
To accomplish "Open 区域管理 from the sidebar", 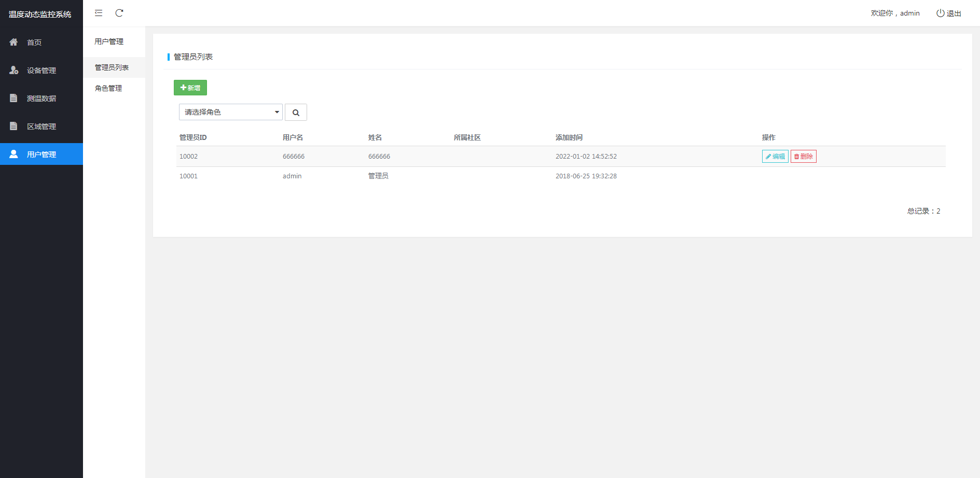I will [42, 126].
